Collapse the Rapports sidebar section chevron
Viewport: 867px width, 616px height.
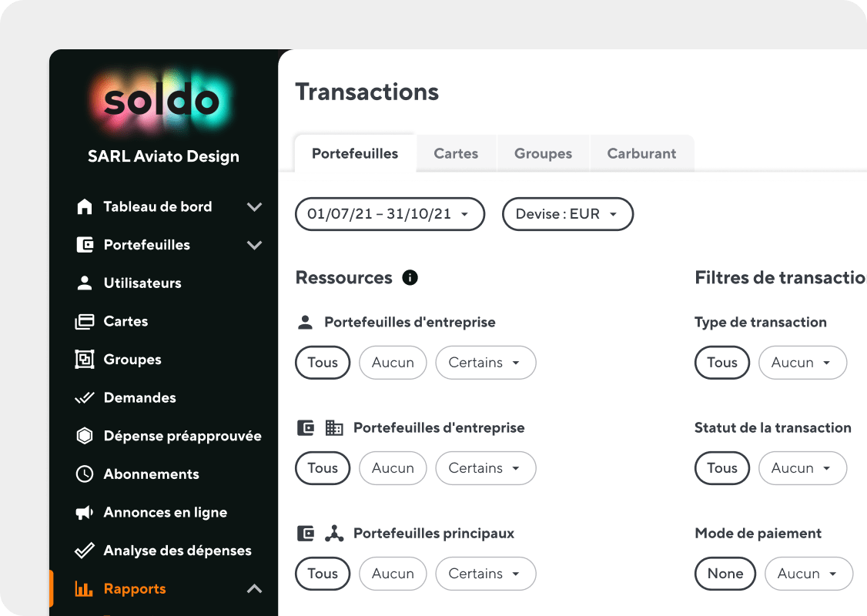[x=254, y=589]
